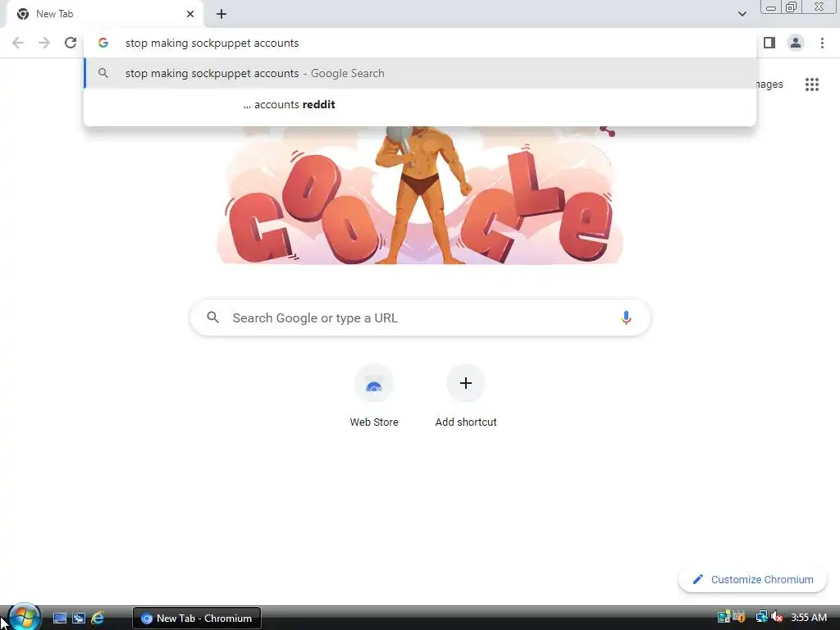840x630 pixels.
Task: Click the muted volume tray icon
Action: click(x=778, y=618)
